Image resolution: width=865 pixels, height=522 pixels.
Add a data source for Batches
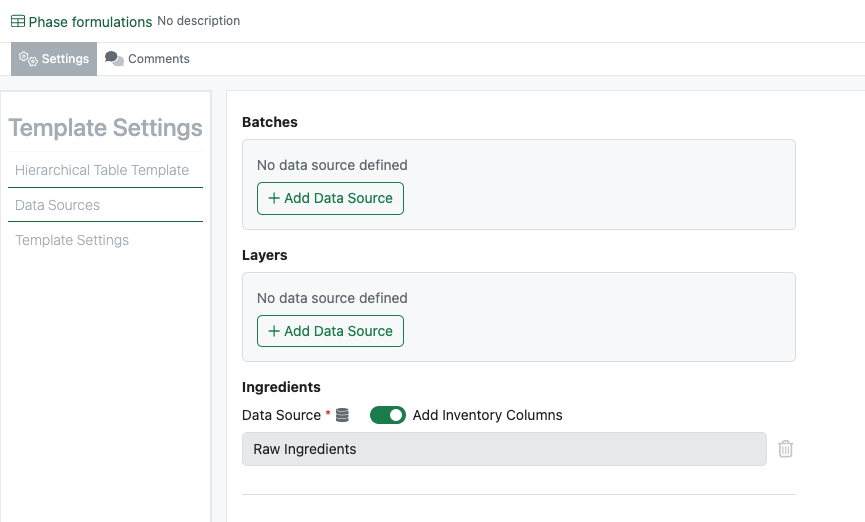(x=330, y=198)
